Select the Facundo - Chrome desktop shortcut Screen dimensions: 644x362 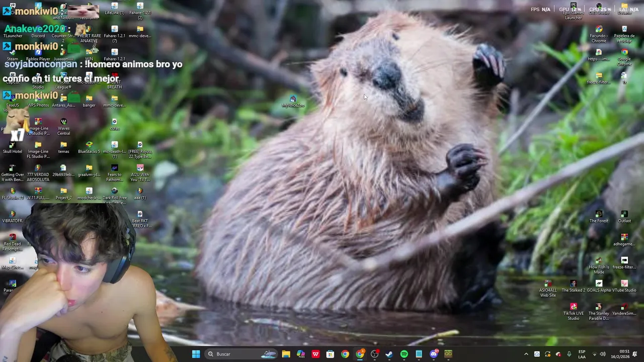tap(599, 34)
